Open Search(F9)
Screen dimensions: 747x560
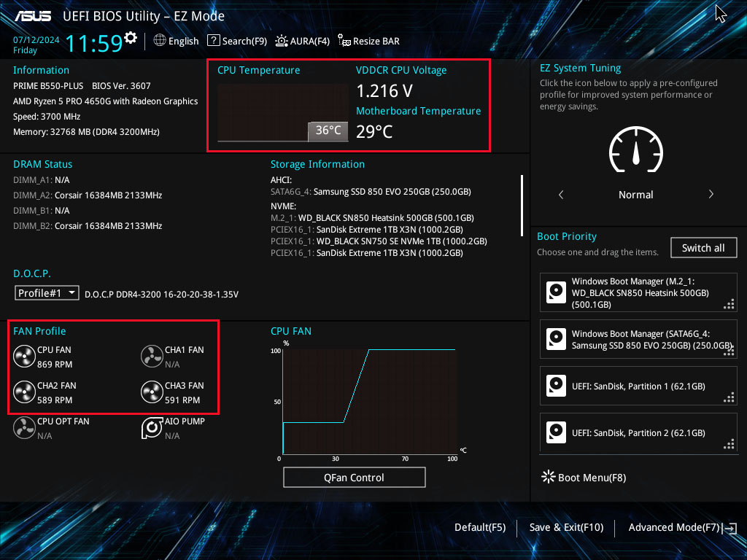(x=237, y=41)
